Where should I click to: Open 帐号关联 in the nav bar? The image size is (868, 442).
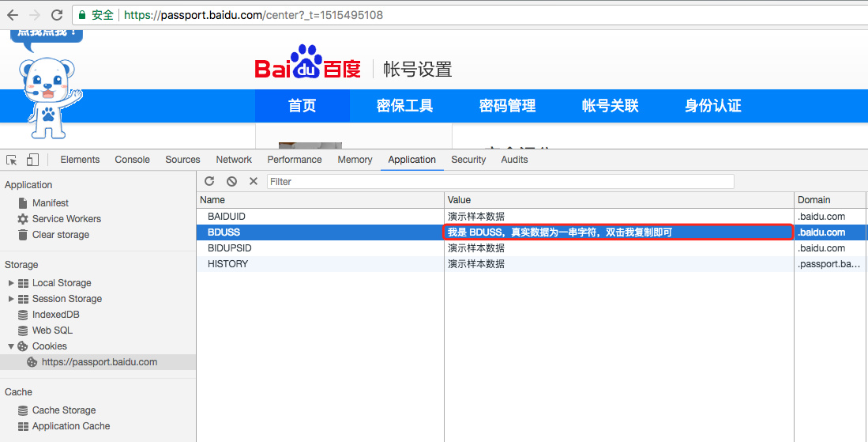610,106
